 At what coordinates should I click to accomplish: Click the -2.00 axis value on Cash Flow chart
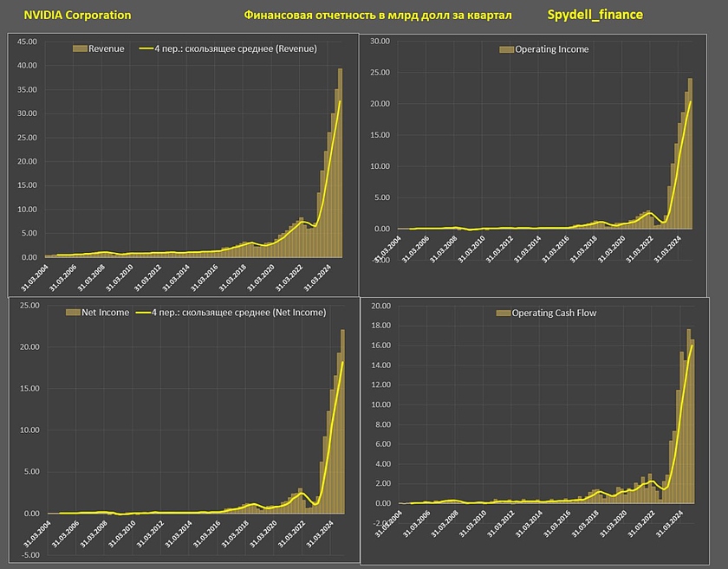[381, 522]
